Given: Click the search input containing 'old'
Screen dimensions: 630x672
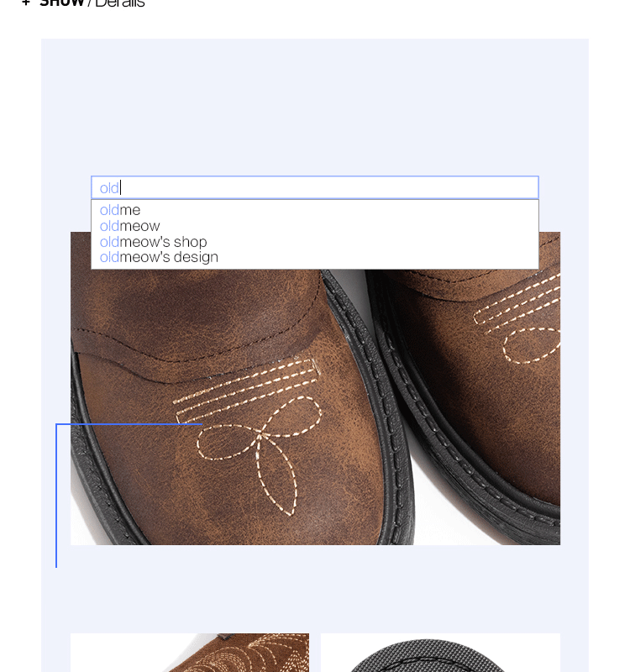Looking at the screenshot, I should pyautogui.click(x=314, y=187).
